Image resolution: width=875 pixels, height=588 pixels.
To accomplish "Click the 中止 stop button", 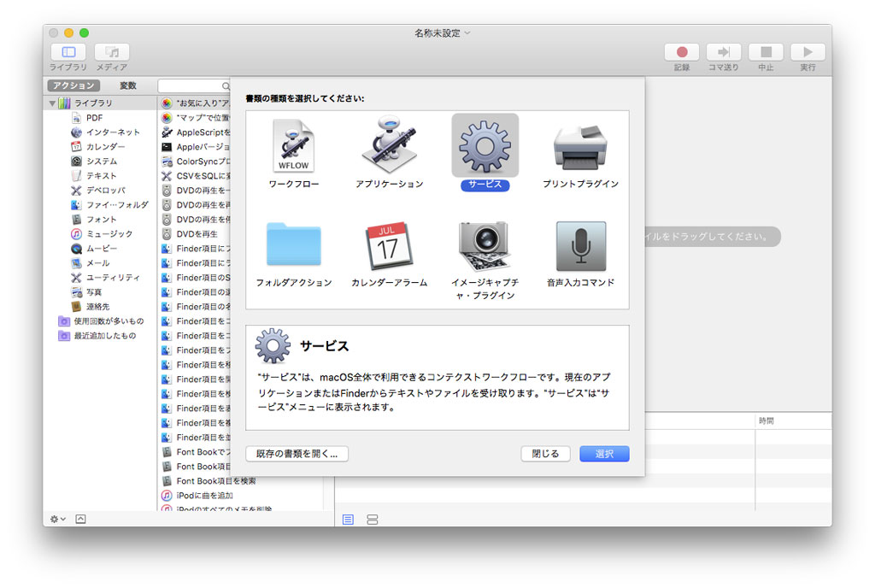I will point(766,52).
